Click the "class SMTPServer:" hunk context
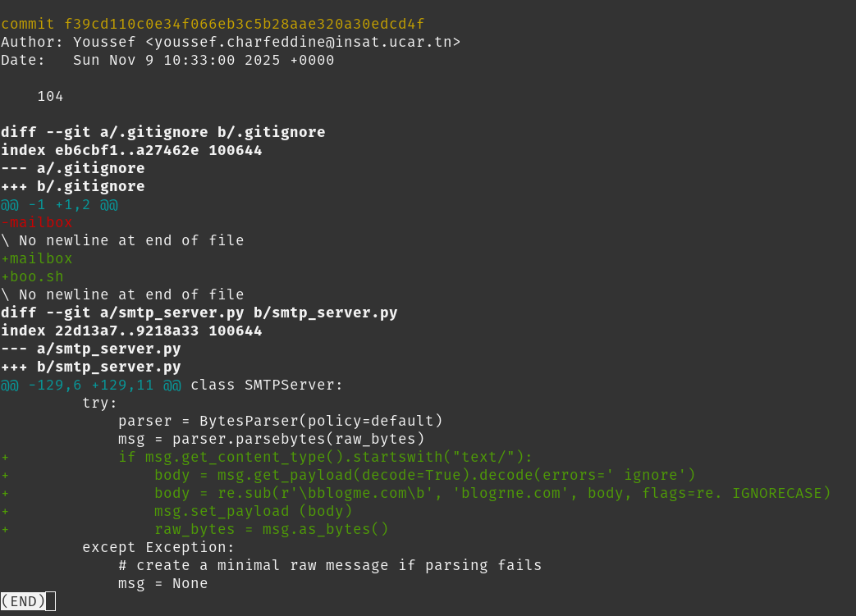 click(267, 385)
